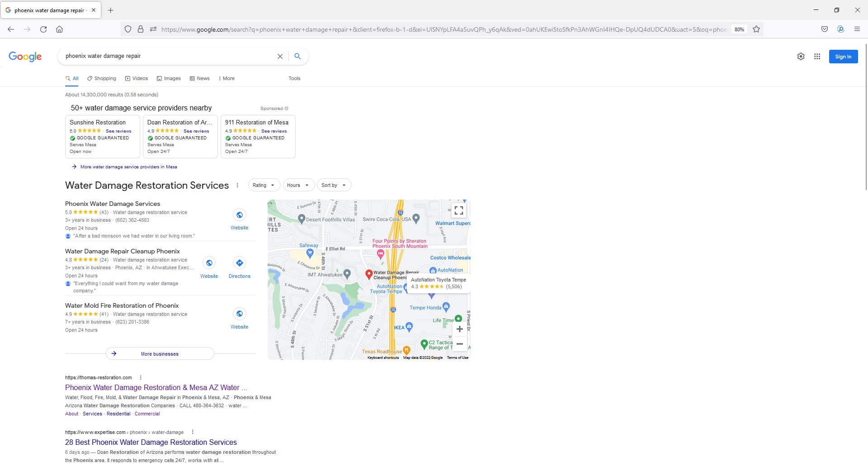Open the Firefox application menu
This screenshot has height=467, width=868.
[857, 29]
